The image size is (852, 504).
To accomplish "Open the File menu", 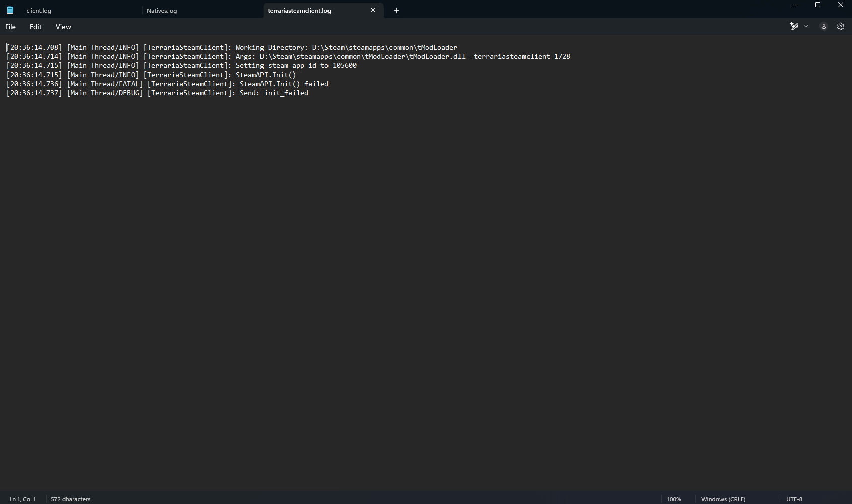I will click(x=10, y=27).
